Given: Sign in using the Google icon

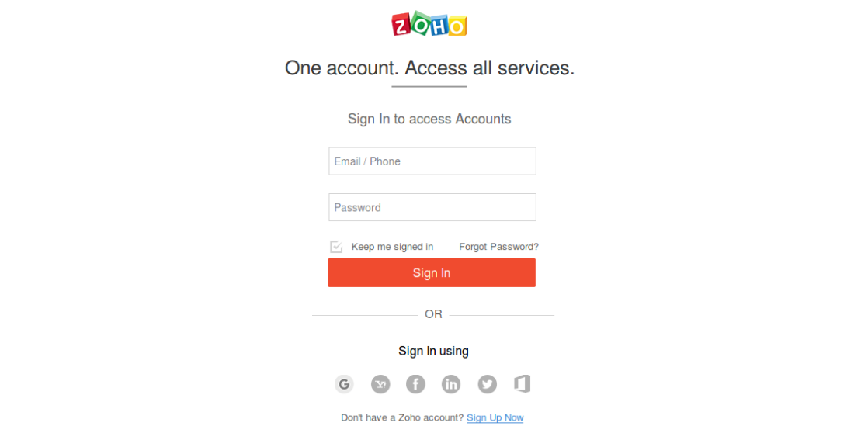Looking at the screenshot, I should pos(344,384).
